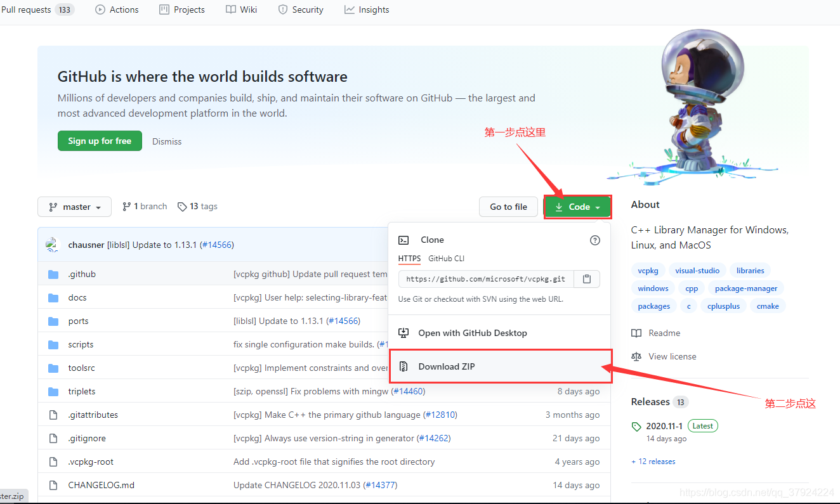
Task: Open the triplets folder name
Action: click(x=82, y=391)
